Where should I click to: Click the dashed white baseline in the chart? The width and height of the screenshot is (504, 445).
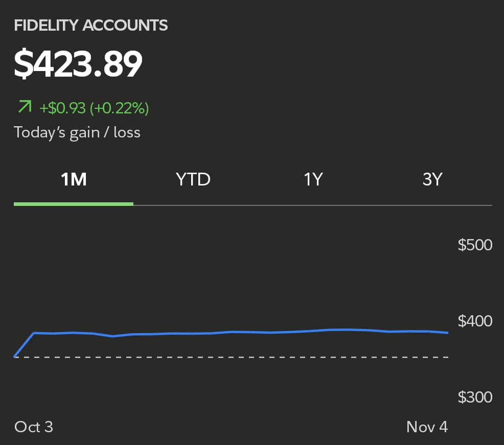231,357
